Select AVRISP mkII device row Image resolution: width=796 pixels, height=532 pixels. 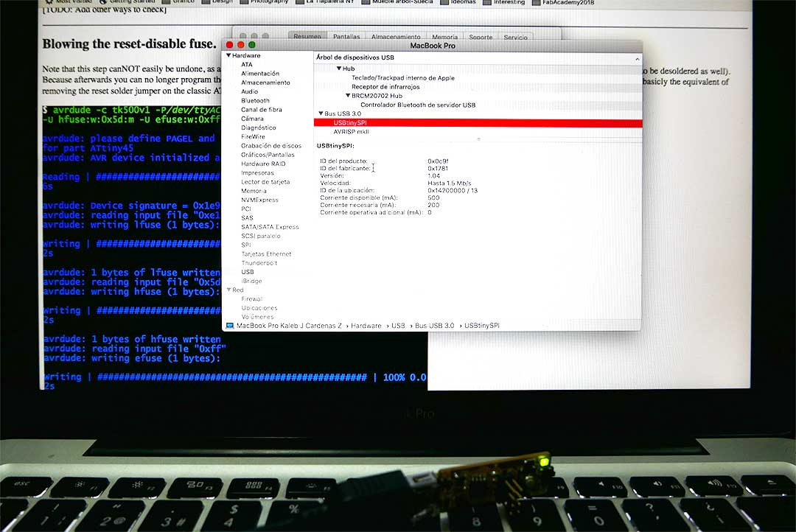pos(352,132)
